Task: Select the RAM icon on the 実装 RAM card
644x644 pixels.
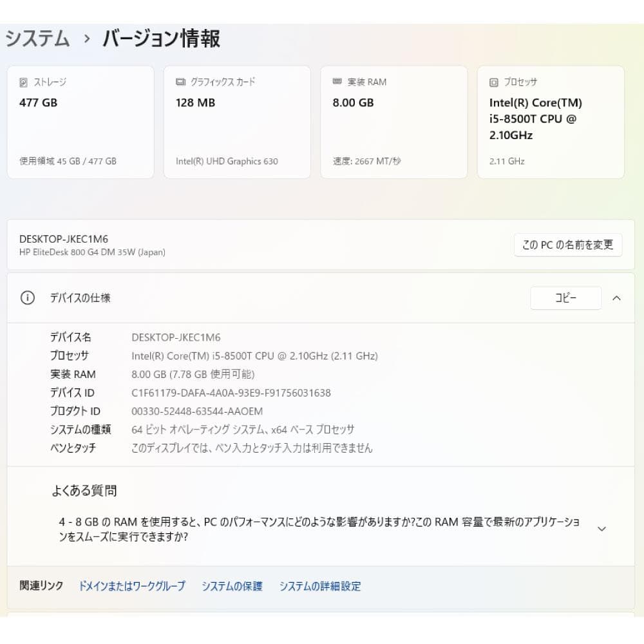Action: point(336,82)
